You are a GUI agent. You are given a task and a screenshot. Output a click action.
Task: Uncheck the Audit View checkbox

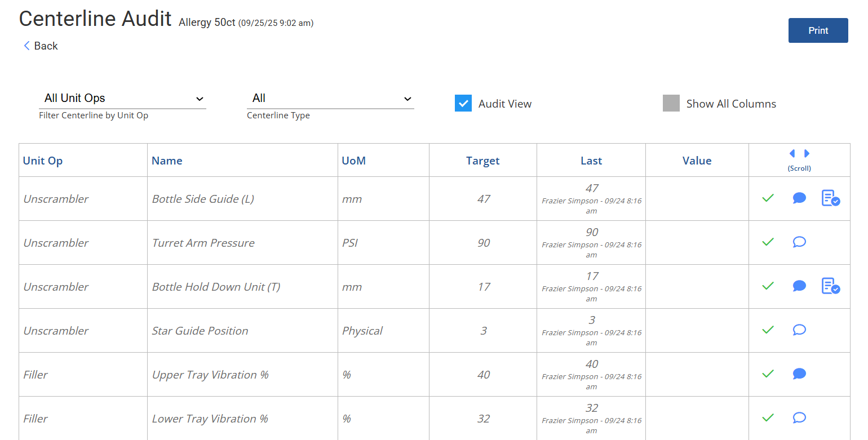click(463, 103)
